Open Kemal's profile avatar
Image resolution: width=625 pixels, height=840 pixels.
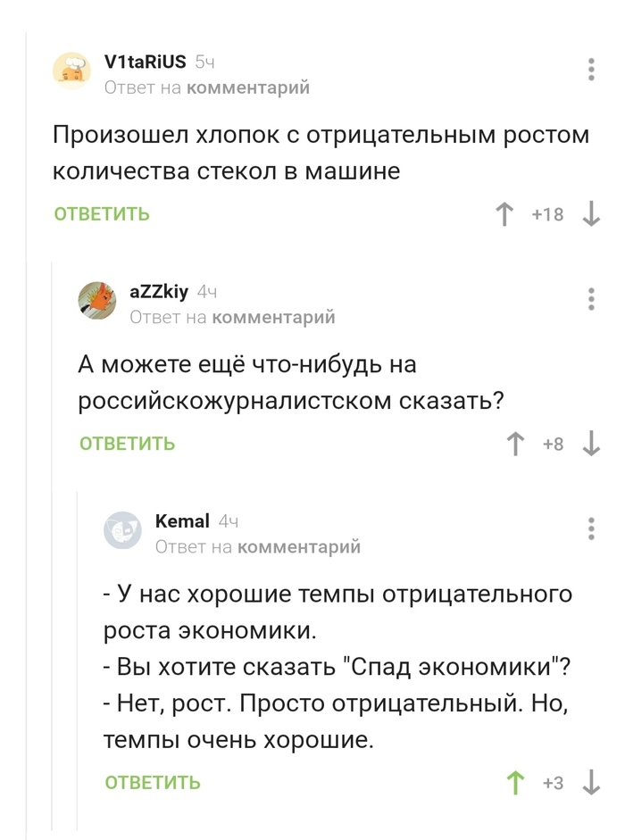(x=123, y=529)
